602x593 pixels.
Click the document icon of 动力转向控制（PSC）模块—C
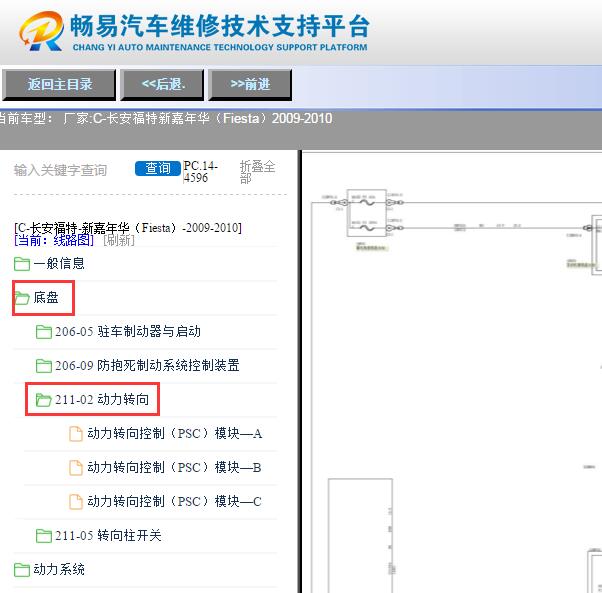click(76, 502)
